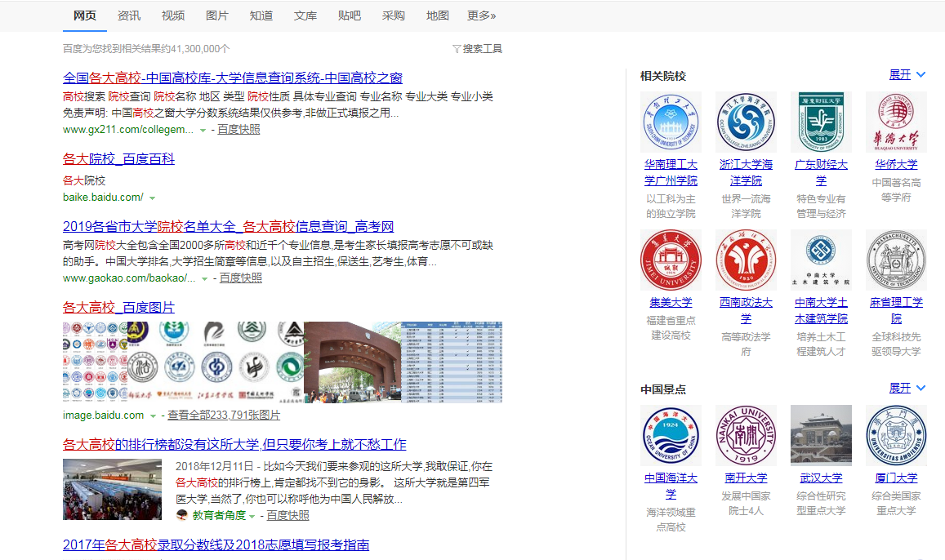Open the 视频 tab

(173, 16)
